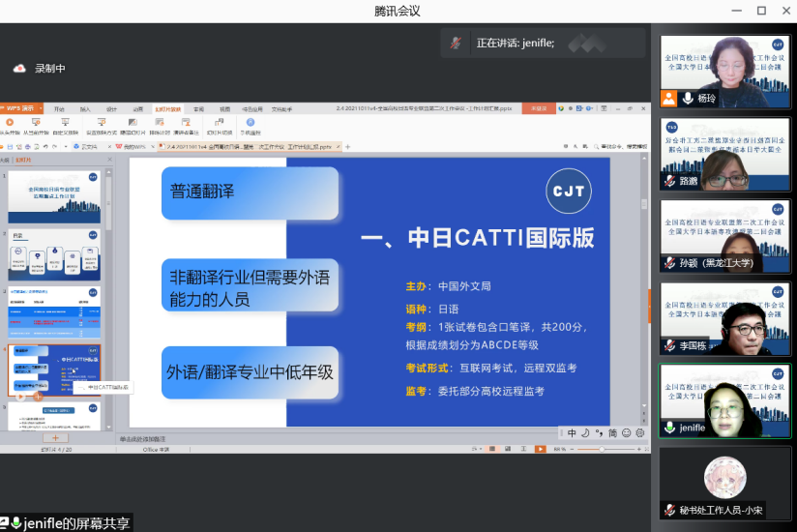Viewport: 797px width, 532px height.
Task: Click the 普通翻译 box on slide
Action: (x=251, y=193)
